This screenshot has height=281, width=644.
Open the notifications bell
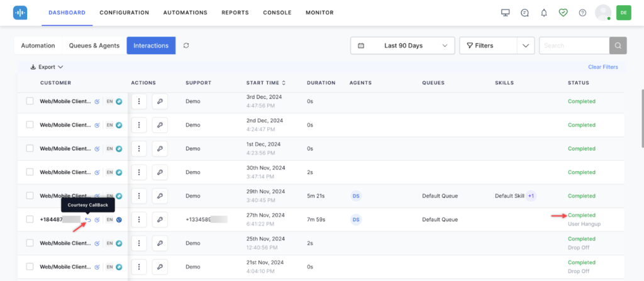544,13
